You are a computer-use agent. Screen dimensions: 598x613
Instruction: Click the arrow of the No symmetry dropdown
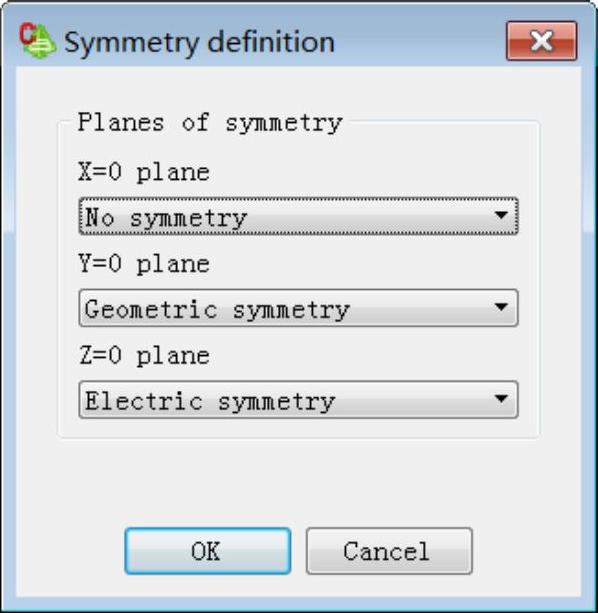(x=501, y=215)
